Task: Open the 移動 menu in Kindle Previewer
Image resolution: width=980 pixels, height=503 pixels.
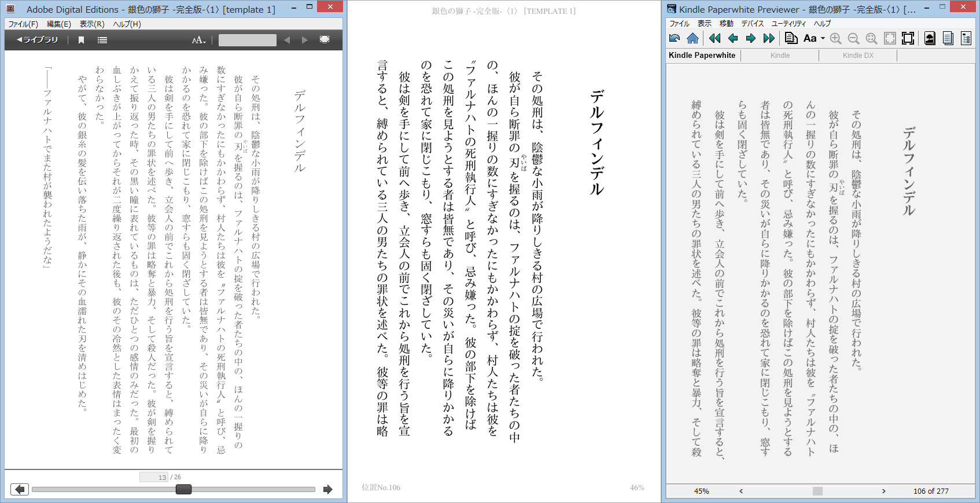Action: click(x=727, y=24)
